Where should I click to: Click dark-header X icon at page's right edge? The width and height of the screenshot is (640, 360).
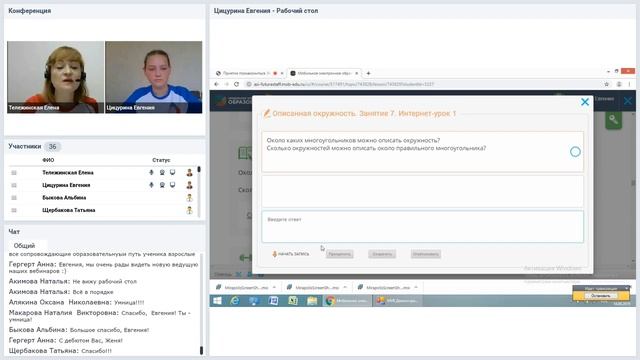628,100
